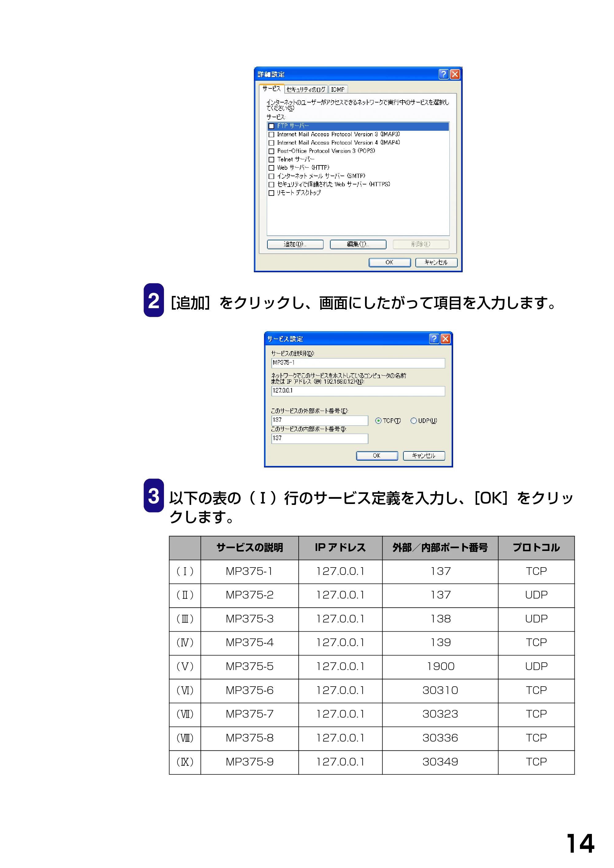Cancel the 詳細設定 dialog
This screenshot has width=614, height=868.
coord(436,262)
